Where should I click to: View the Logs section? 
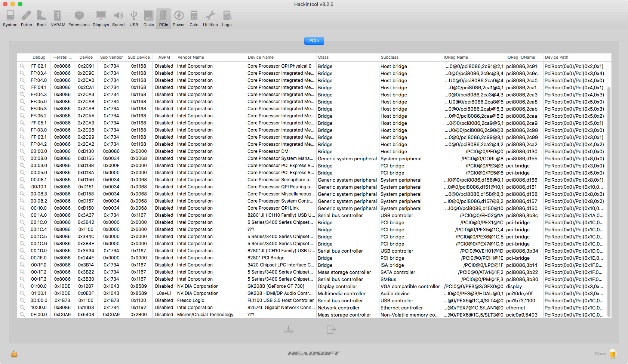(227, 18)
